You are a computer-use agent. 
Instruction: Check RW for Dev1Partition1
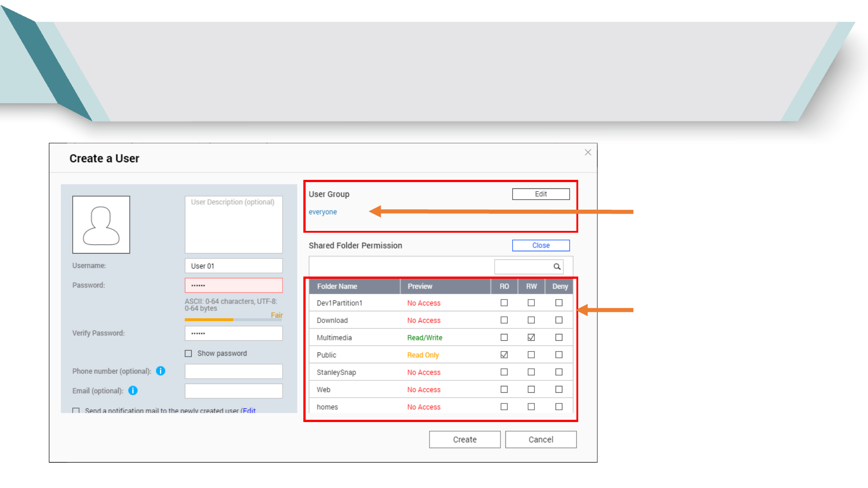(531, 303)
